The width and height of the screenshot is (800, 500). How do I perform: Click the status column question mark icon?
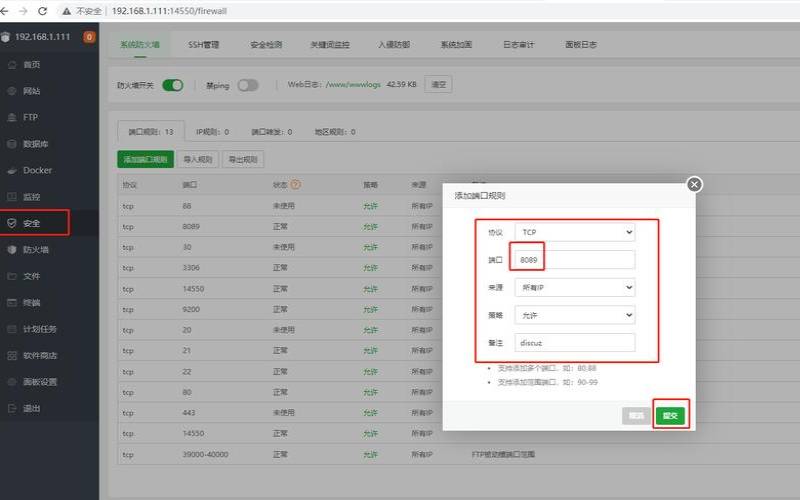(295, 185)
